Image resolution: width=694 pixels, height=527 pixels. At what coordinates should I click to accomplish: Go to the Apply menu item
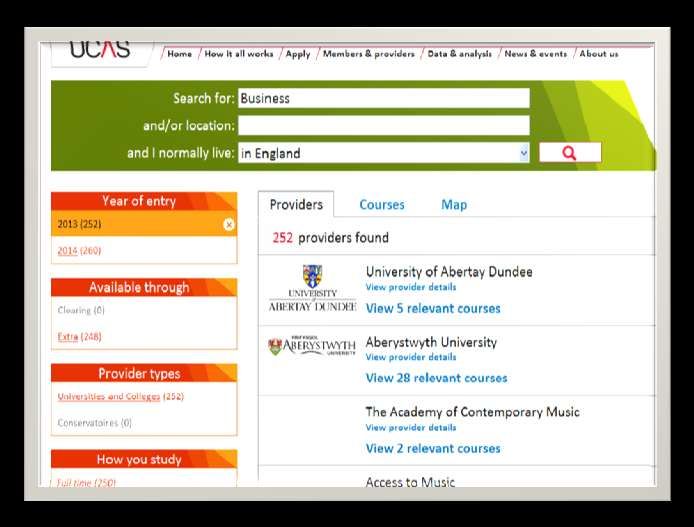coord(298,54)
